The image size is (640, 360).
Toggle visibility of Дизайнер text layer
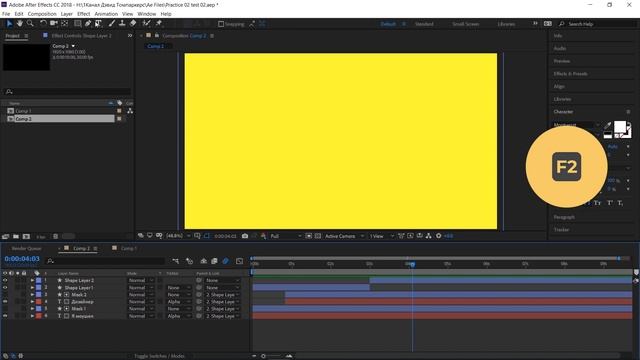click(x=5, y=302)
